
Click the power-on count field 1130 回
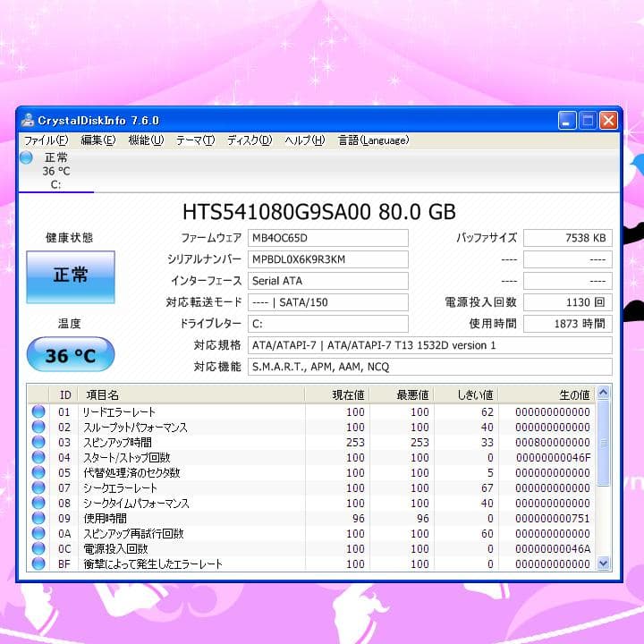click(x=568, y=302)
